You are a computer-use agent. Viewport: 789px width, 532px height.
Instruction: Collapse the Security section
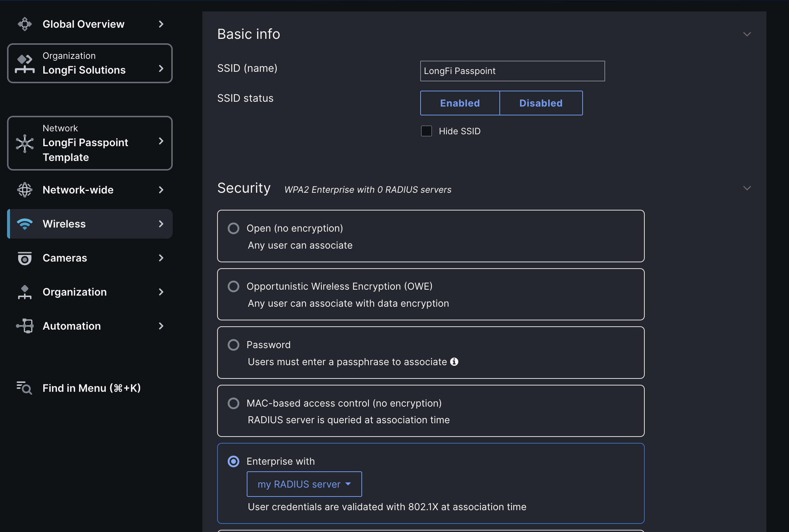(747, 188)
